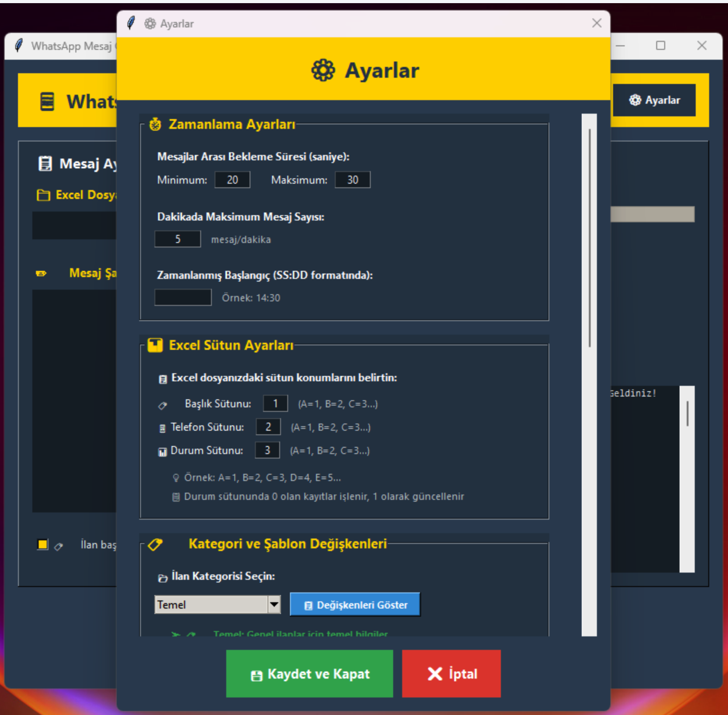Cancel settings with the İptal button
This screenshot has height=715, width=728.
pos(451,674)
